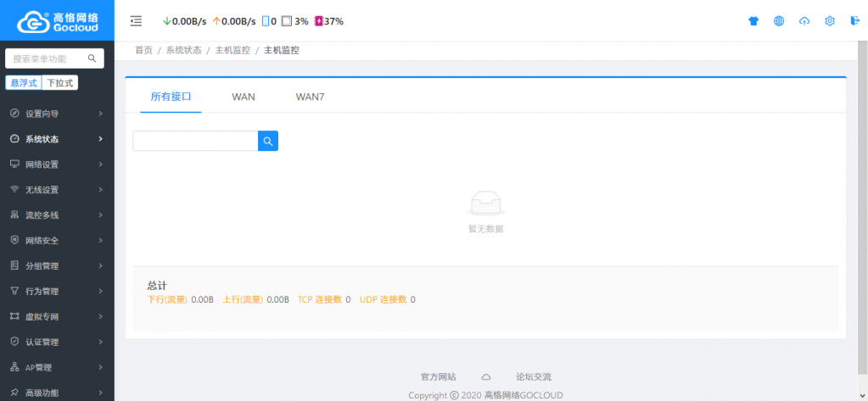Viewport: 868px width, 401px height.
Task: Open the 论坛交流 footer link
Action: 533,376
